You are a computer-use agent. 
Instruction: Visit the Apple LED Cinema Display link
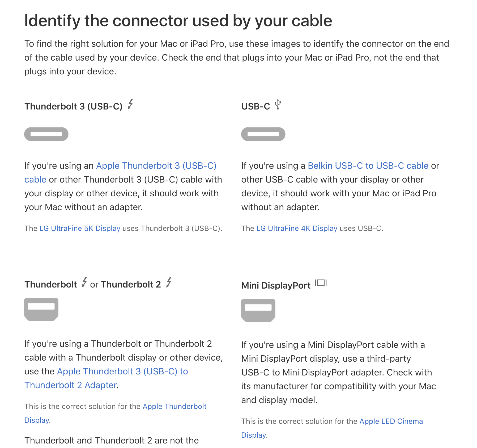[391, 421]
